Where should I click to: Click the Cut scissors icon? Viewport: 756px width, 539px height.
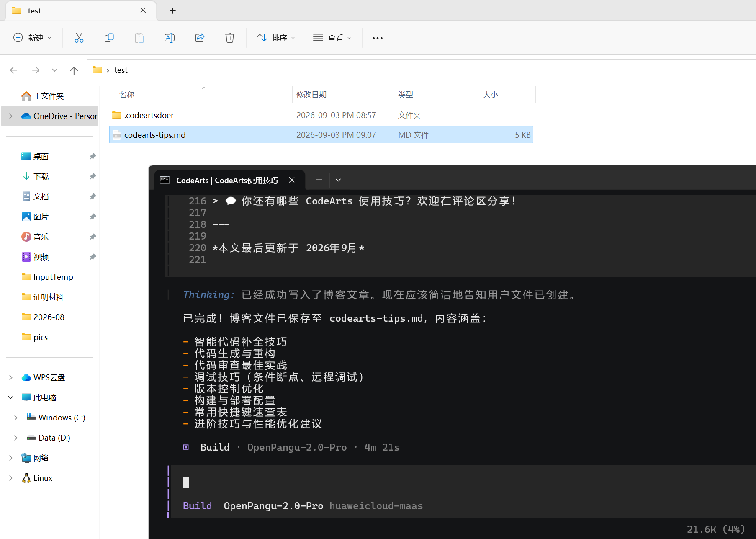pyautogui.click(x=79, y=38)
